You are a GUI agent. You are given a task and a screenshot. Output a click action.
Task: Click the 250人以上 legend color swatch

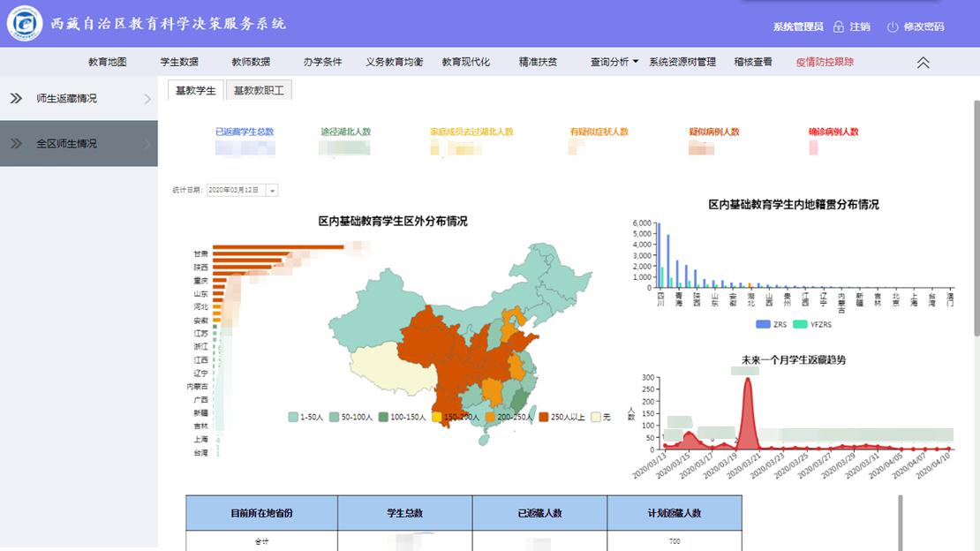coord(543,417)
